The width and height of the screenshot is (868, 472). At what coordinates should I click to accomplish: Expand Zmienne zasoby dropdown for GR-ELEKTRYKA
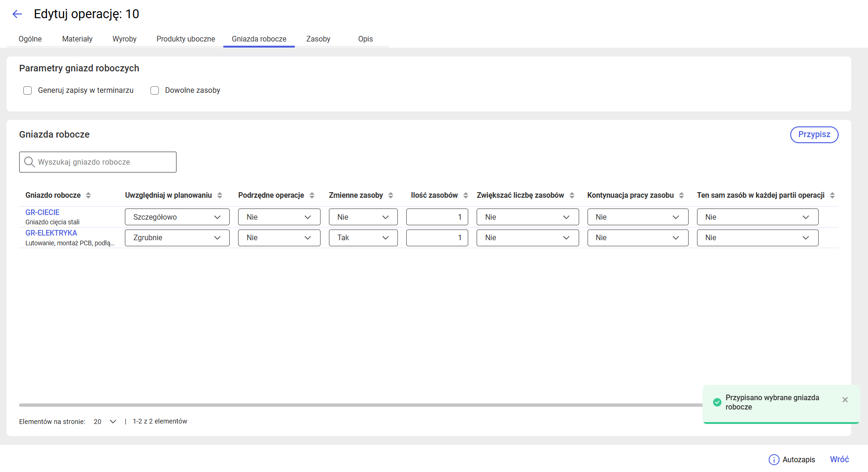[363, 238]
